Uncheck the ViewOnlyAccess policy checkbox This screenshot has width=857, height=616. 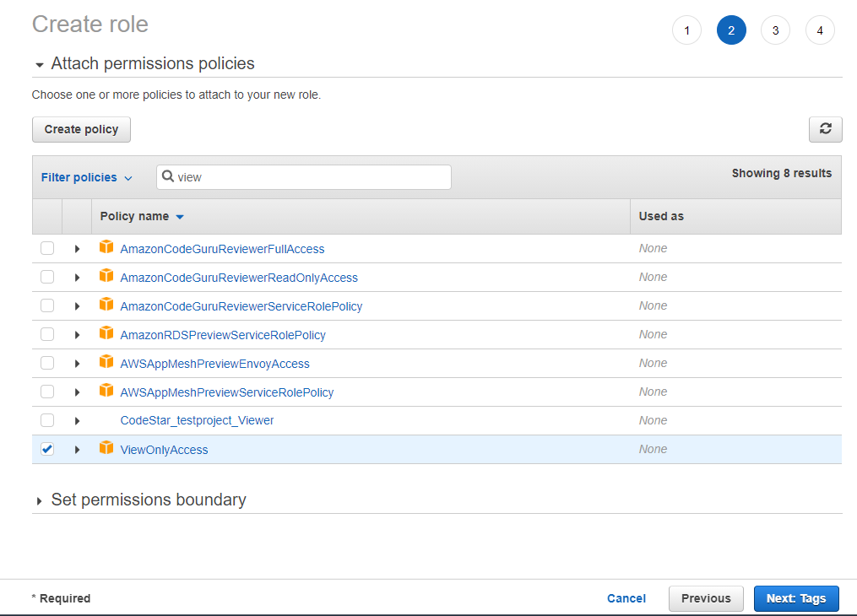(47, 449)
